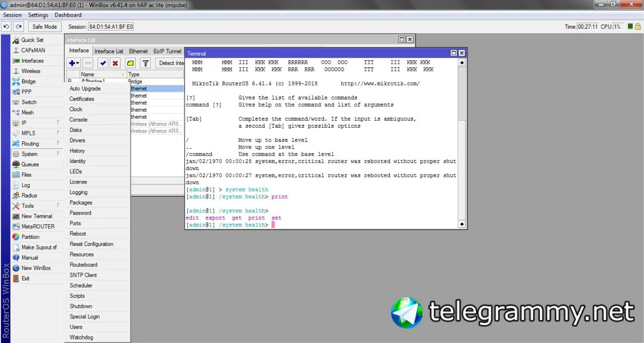644x343 pixels.
Task: Click the Terminal scrollbar up arrow
Action: [x=462, y=62]
